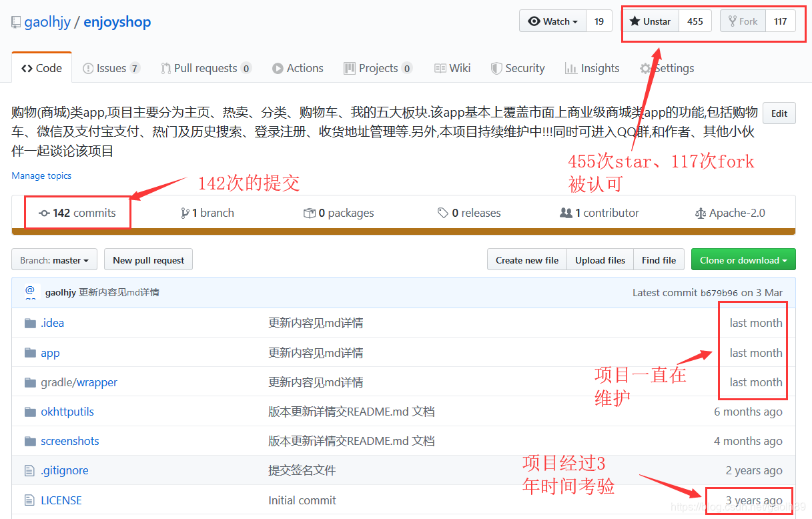Click the Unstar button
The image size is (812, 519).
(x=651, y=21)
